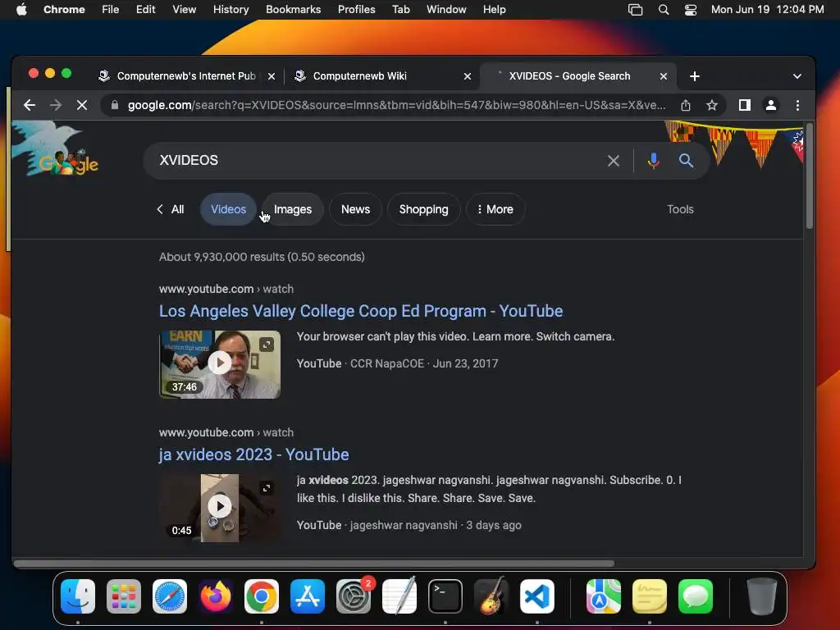Go back to the previous page

click(30, 105)
